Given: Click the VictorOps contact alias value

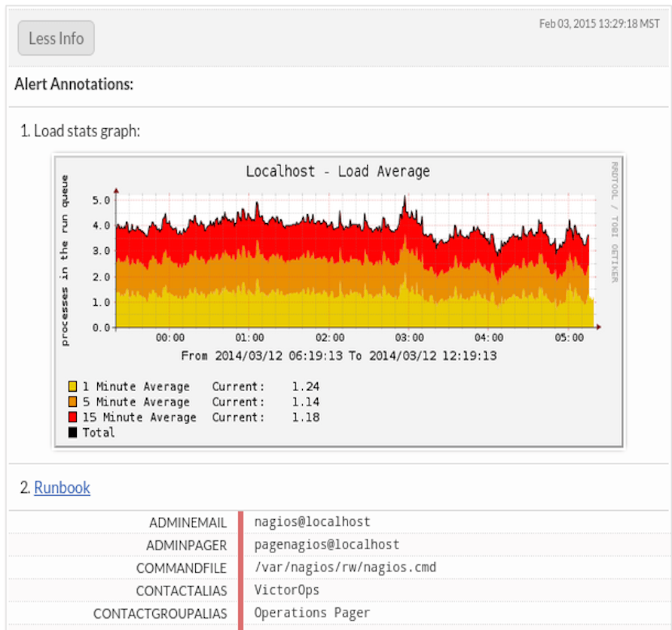Looking at the screenshot, I should (x=286, y=590).
